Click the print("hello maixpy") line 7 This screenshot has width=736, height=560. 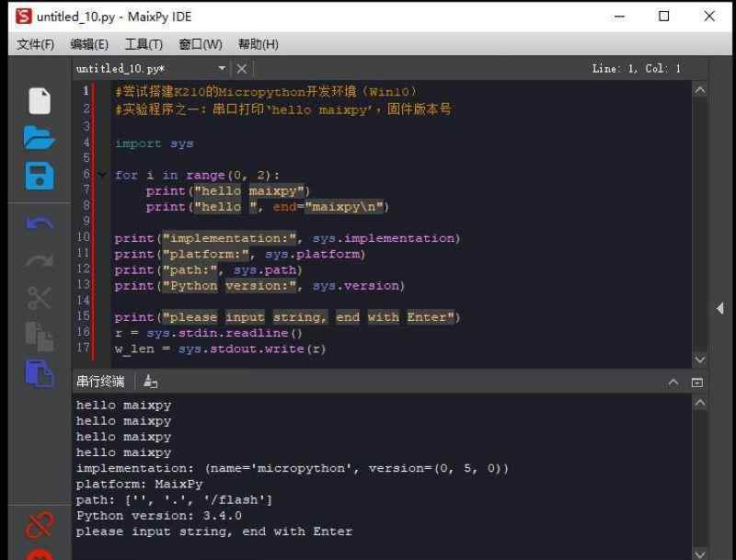[227, 191]
